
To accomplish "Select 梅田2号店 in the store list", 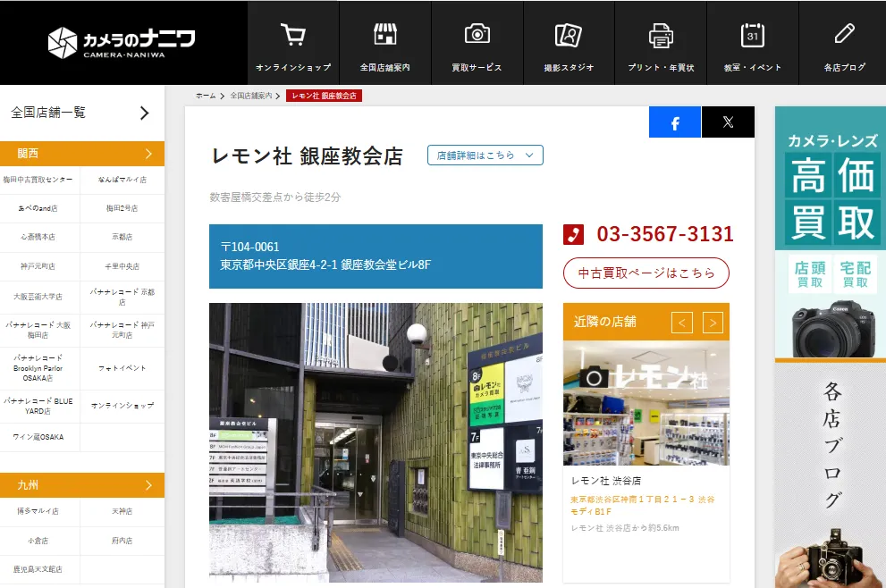I will coord(122,208).
